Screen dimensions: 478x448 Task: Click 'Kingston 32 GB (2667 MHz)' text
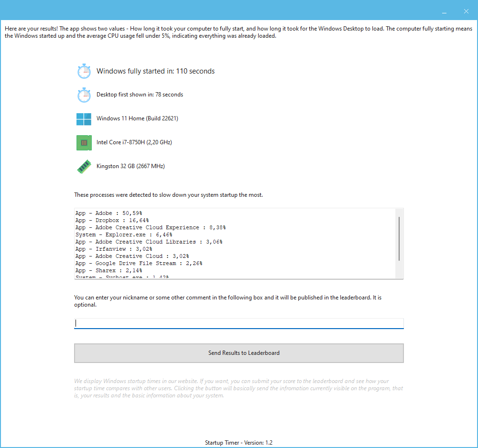coord(130,166)
